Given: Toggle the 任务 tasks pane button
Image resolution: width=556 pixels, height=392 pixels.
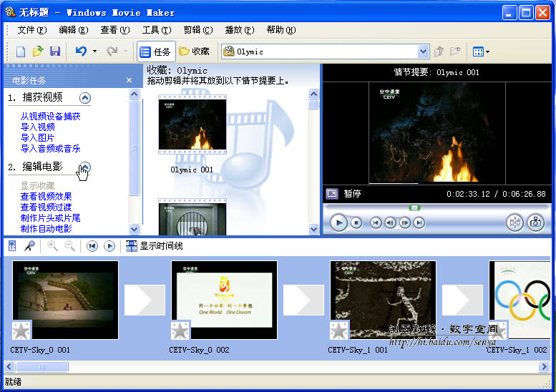Looking at the screenshot, I should tap(156, 52).
